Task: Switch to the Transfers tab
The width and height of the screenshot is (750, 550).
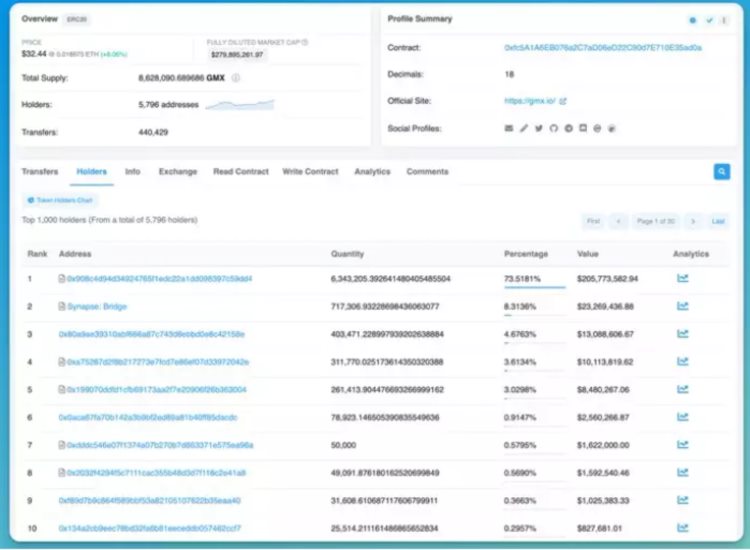Action: point(40,172)
